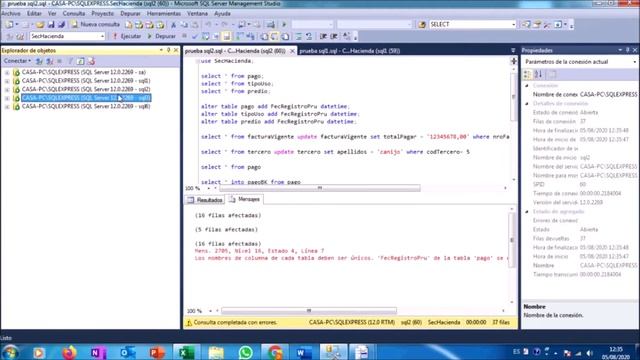This screenshot has width=640, height=360.
Task: Open Excel from the taskbar
Action: pos(186,352)
